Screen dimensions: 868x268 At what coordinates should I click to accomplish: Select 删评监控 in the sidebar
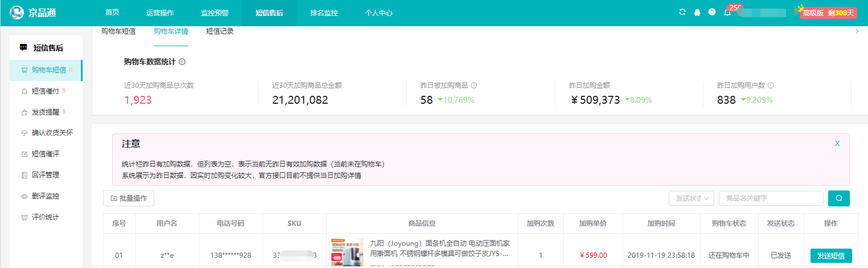tap(46, 196)
